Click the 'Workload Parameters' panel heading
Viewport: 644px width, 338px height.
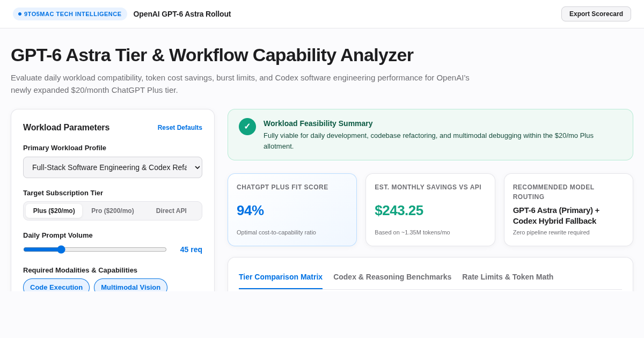pyautogui.click(x=67, y=128)
